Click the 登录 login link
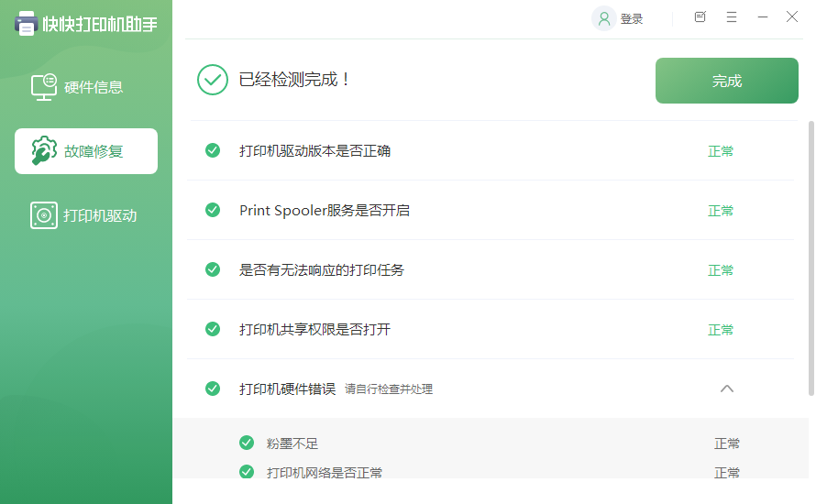816x504 pixels. tap(632, 19)
